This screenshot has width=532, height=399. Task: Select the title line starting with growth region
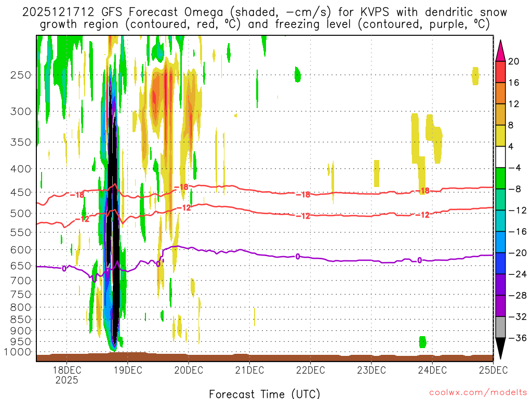(264, 24)
